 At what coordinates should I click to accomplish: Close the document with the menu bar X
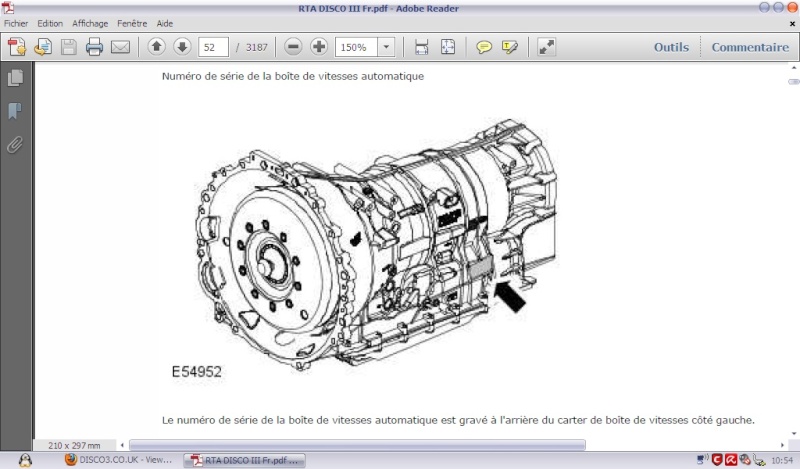click(x=792, y=23)
